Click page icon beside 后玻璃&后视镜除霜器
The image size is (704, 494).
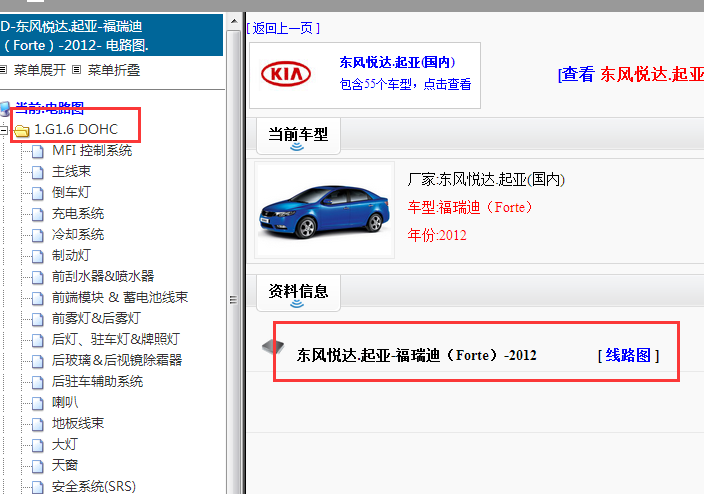(x=38, y=362)
